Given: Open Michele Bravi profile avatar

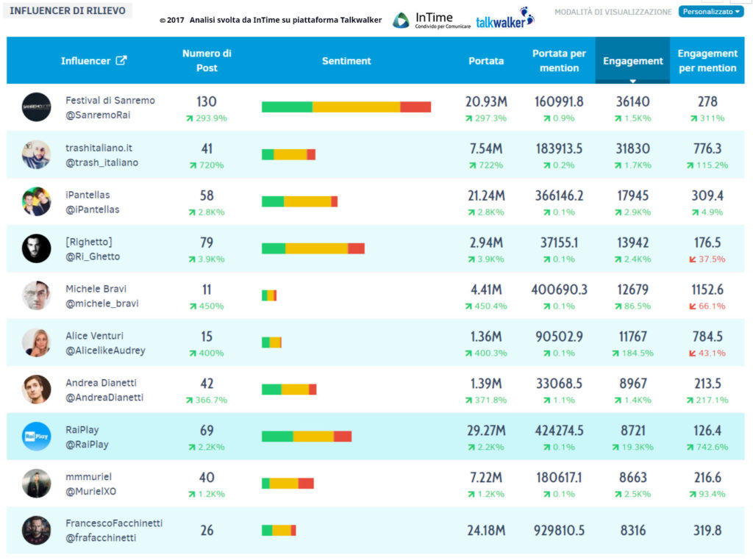Looking at the screenshot, I should (37, 295).
